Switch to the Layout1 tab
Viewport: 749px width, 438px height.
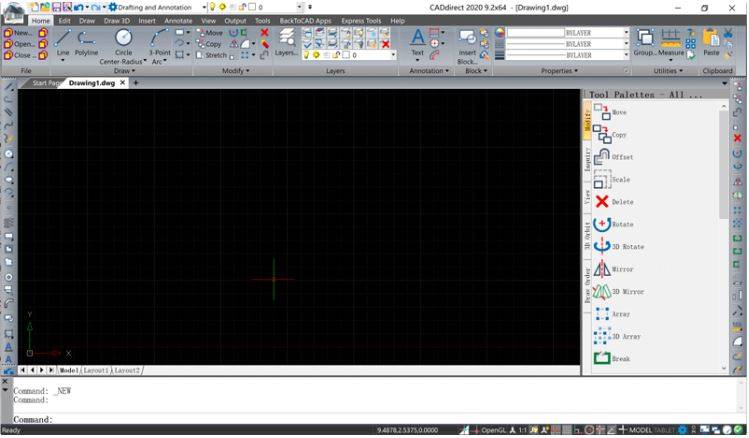[x=95, y=370]
